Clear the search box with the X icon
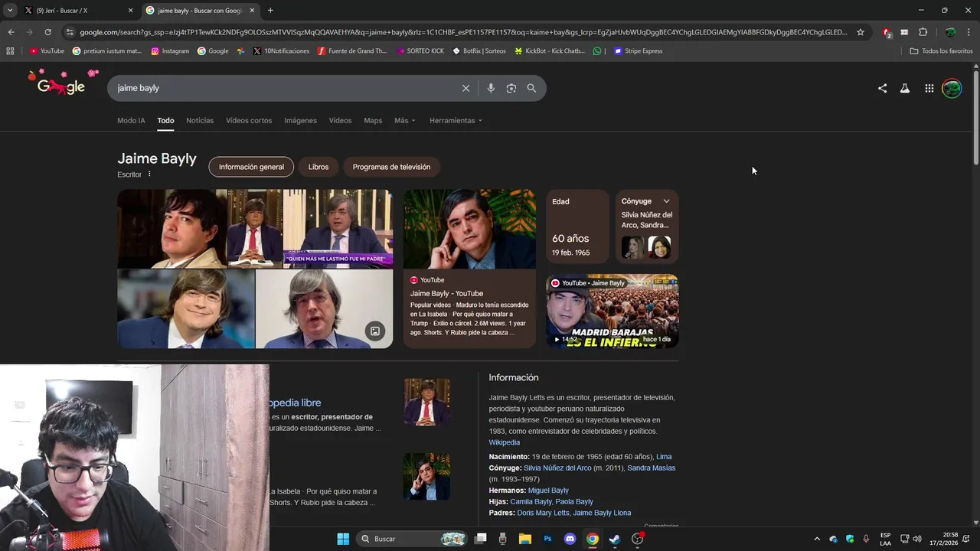 click(465, 88)
